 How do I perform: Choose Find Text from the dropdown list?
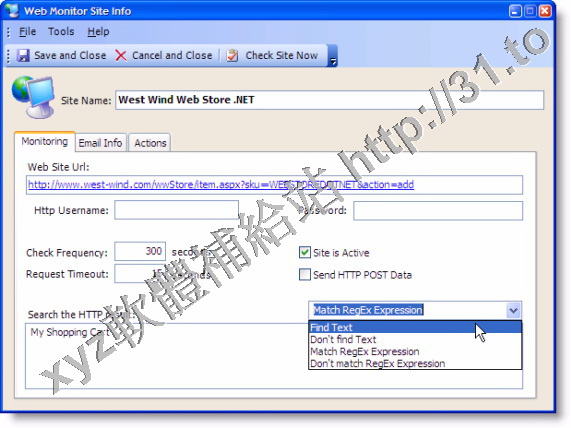pos(415,327)
